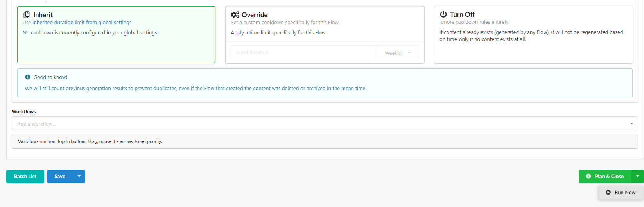
Task: Click the clock icon on Plan & Close
Action: click(x=588, y=177)
